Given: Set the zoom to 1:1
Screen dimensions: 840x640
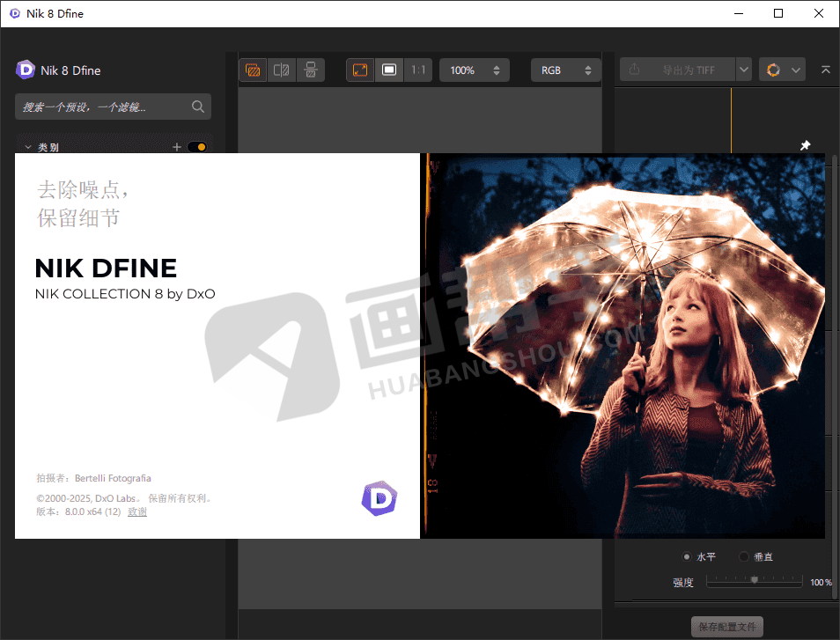Looking at the screenshot, I should (x=418, y=70).
